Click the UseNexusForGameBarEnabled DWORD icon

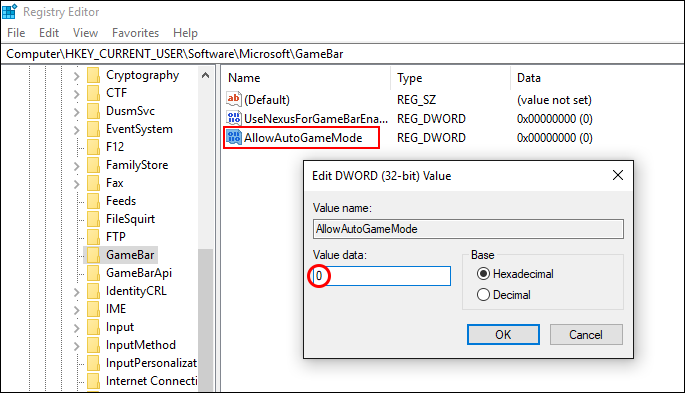tap(233, 118)
